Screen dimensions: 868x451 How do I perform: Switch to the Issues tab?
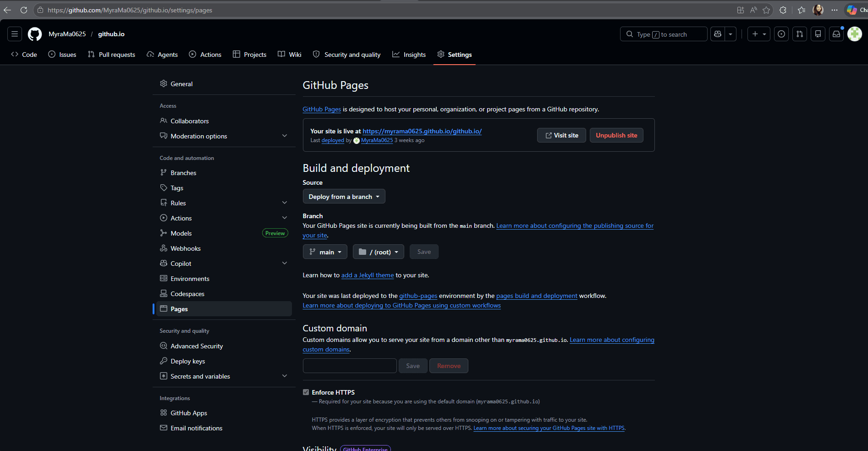point(62,55)
